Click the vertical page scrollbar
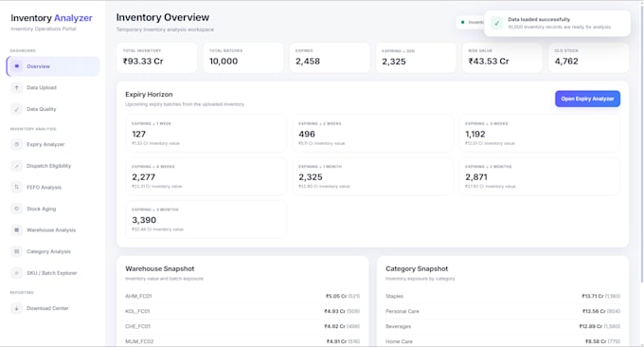 pyautogui.click(x=641, y=144)
